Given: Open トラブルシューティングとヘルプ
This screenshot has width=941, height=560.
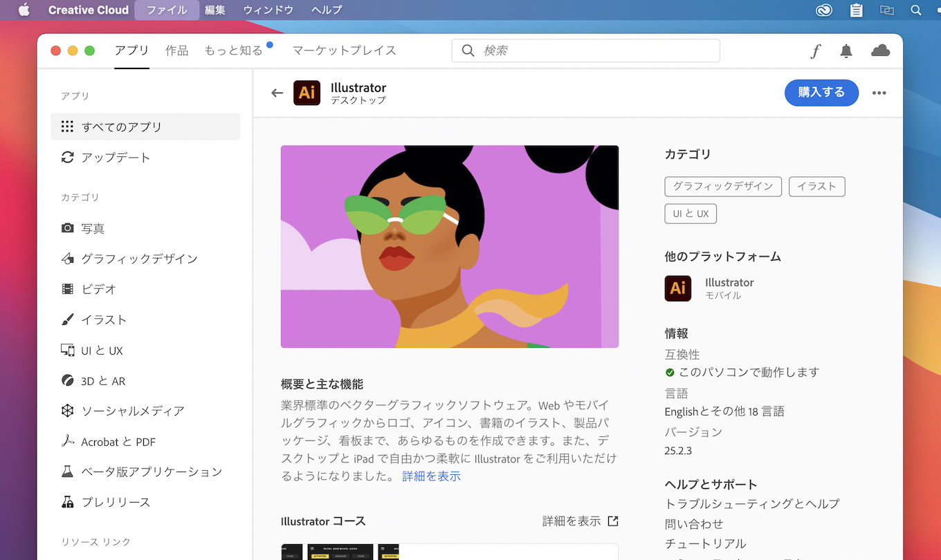Looking at the screenshot, I should tap(752, 504).
